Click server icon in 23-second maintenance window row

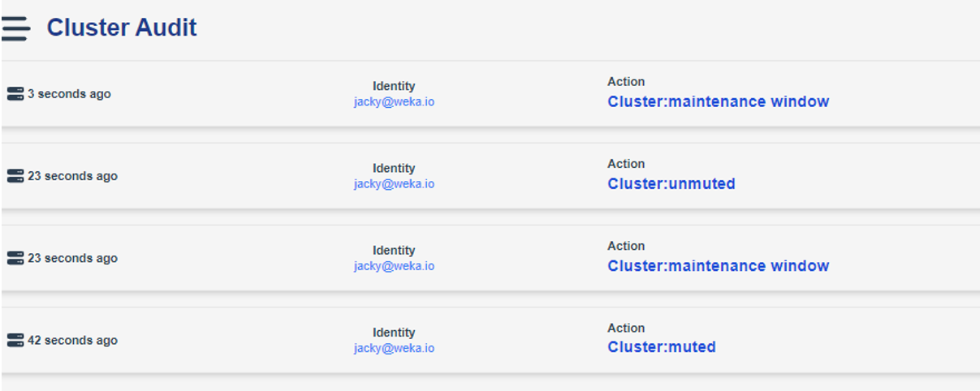tap(15, 258)
